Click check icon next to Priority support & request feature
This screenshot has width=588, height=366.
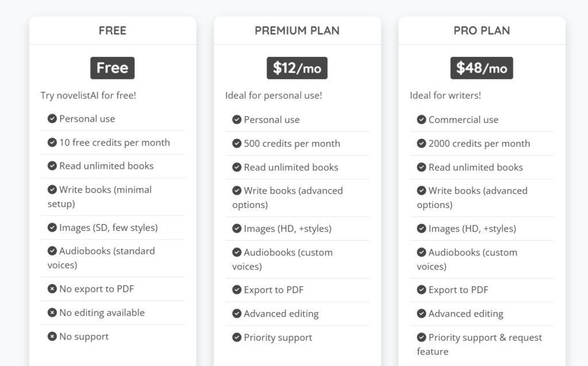click(x=421, y=338)
